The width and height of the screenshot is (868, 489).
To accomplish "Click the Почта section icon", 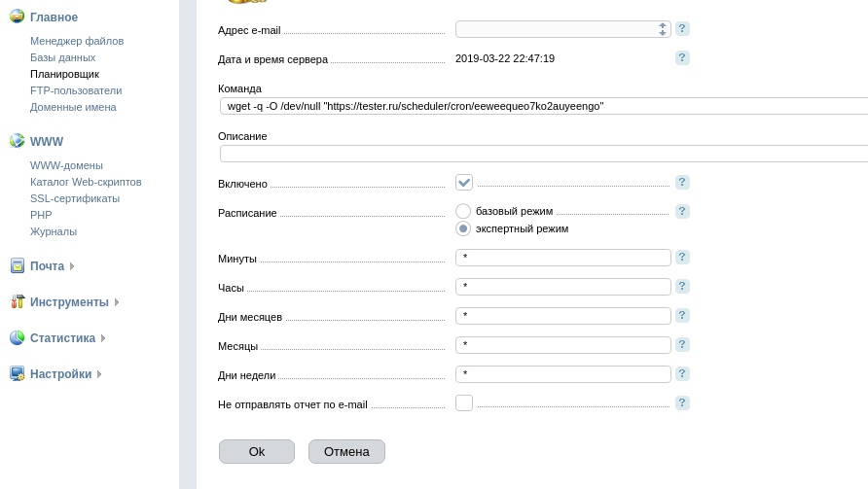I will [x=17, y=265].
